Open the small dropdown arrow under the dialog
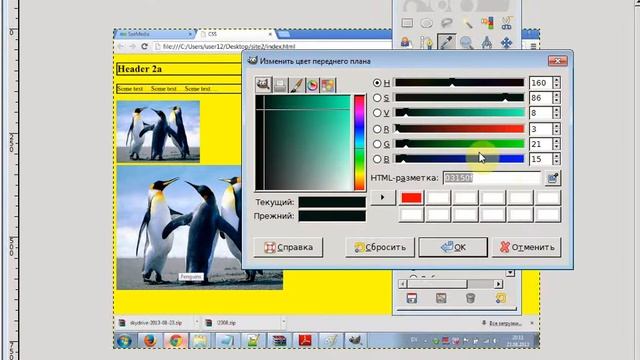 (510, 273)
